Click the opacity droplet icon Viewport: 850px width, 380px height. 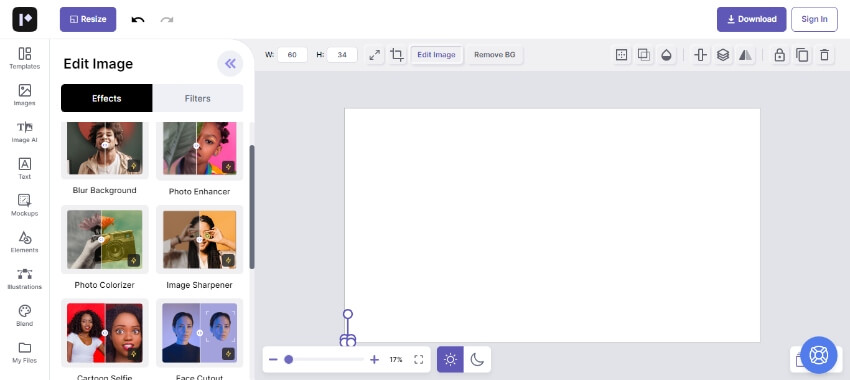point(666,55)
